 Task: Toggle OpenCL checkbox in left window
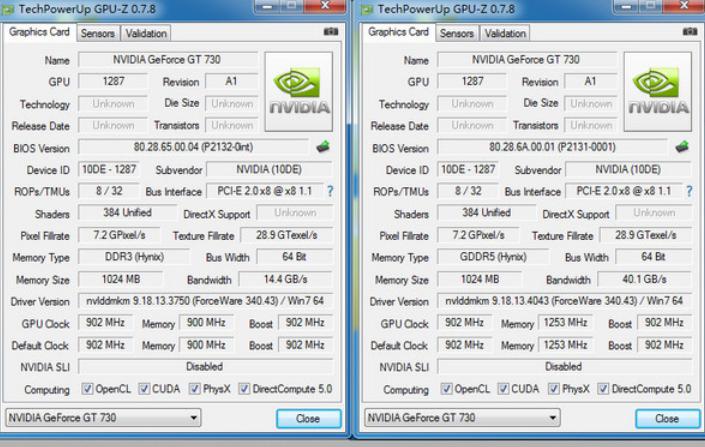click(x=87, y=389)
